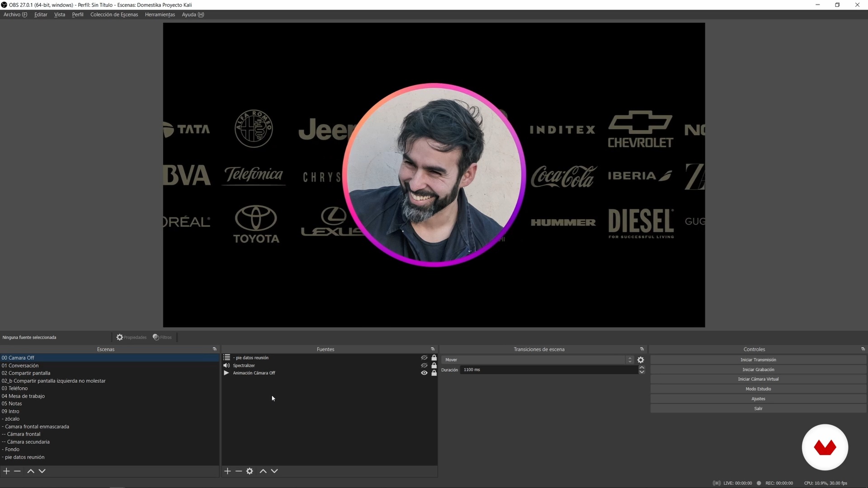Remove selected scene with minus icon
This screenshot has width=868, height=488.
pyautogui.click(x=17, y=471)
